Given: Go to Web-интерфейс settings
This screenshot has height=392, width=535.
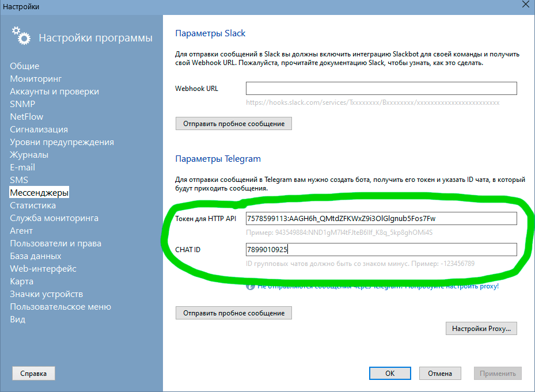Looking at the screenshot, I should coord(43,268).
